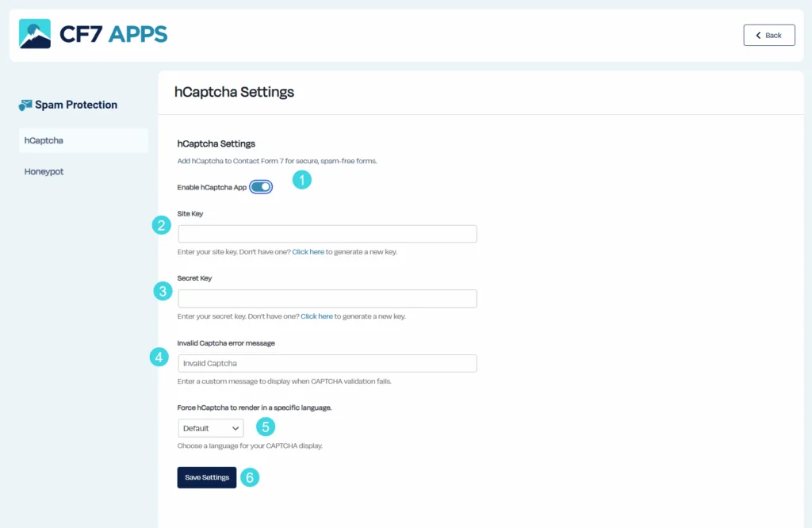The image size is (812, 528).
Task: Click the 'Enable hCaptcha App' label
Action: point(212,187)
